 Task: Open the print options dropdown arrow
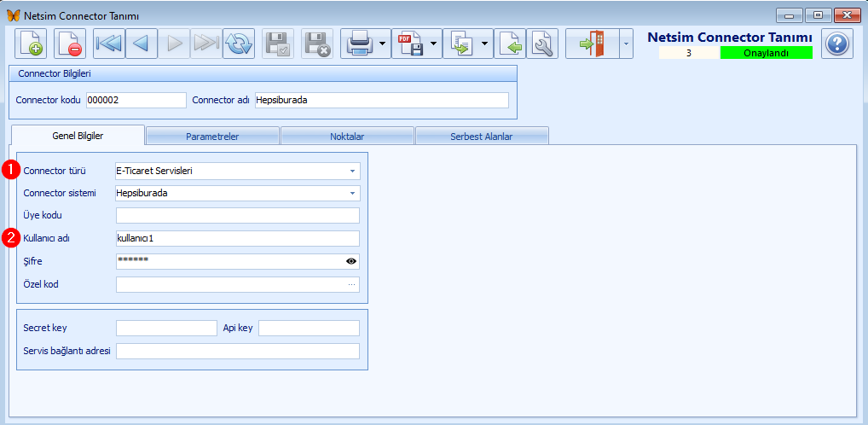coord(383,44)
